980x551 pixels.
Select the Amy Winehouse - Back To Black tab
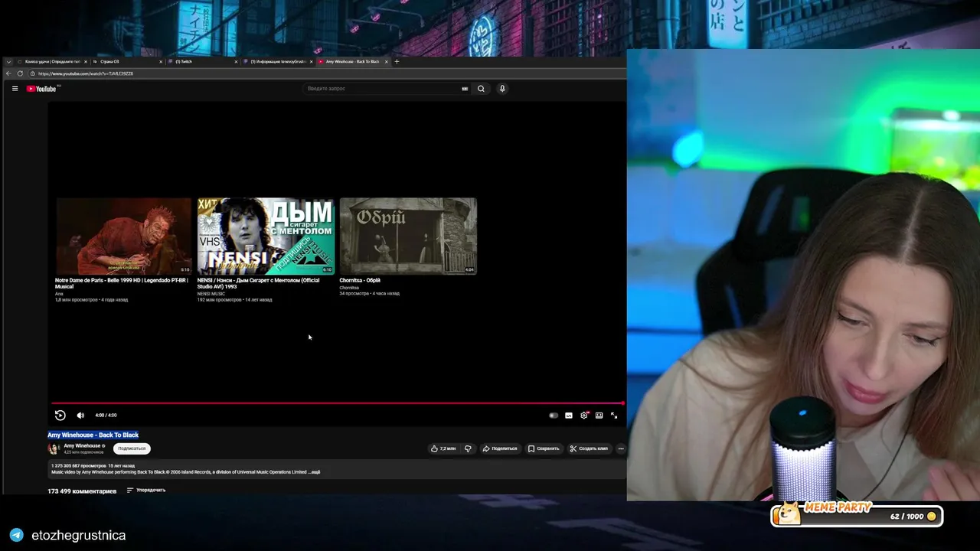click(353, 61)
